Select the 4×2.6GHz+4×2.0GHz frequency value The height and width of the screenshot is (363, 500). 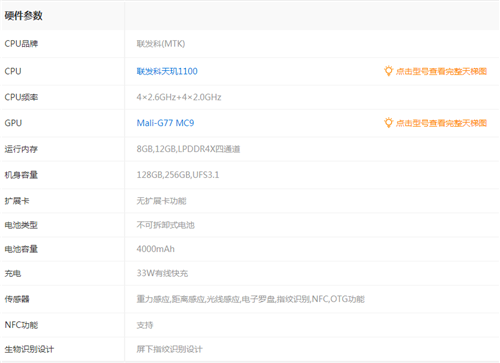[179, 97]
